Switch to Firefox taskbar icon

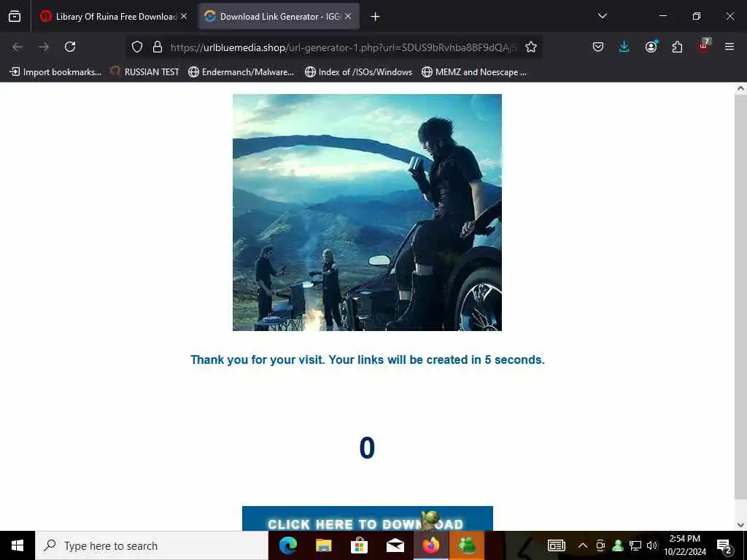pos(430,545)
